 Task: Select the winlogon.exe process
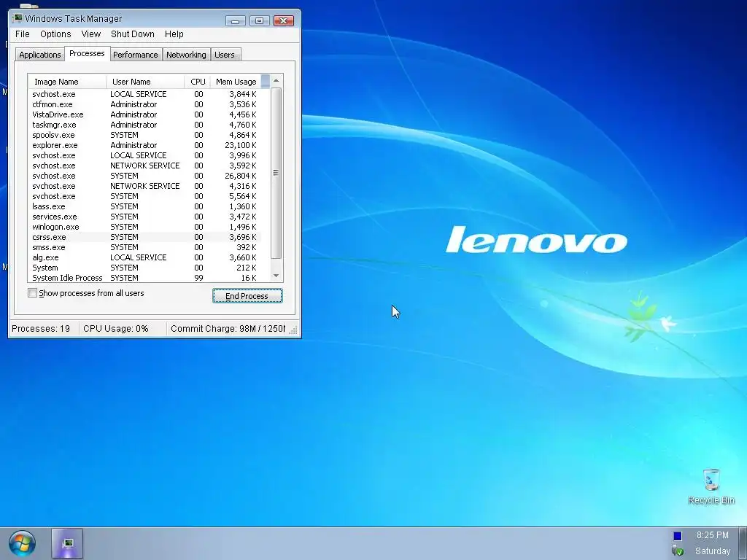pyautogui.click(x=144, y=227)
